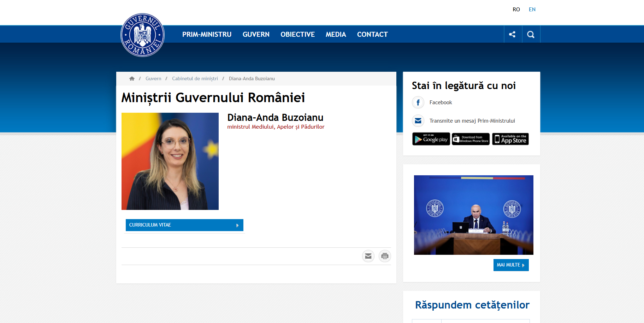Click the MAI MULTE button
Screen dimensions: 644x323
(511, 265)
